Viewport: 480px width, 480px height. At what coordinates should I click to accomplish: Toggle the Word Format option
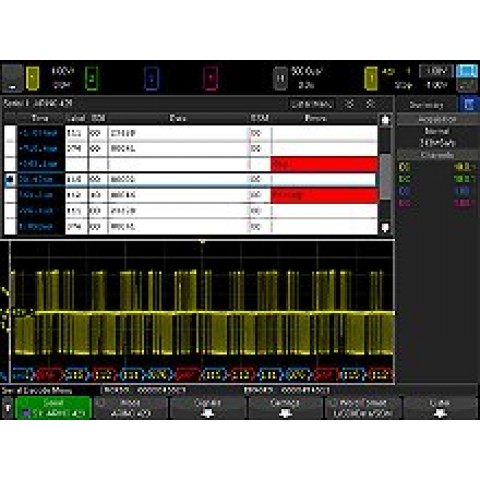coord(363,408)
